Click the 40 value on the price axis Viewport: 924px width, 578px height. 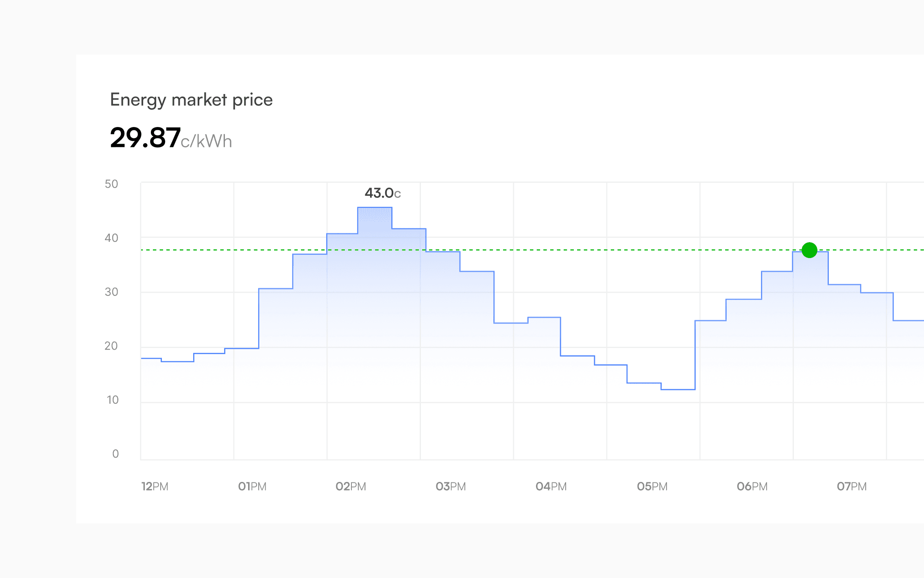point(111,238)
